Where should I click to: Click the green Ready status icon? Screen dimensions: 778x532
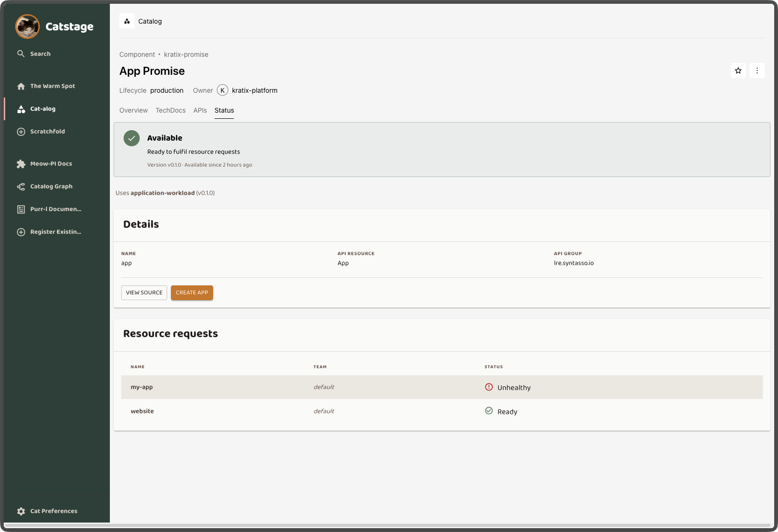(x=489, y=411)
